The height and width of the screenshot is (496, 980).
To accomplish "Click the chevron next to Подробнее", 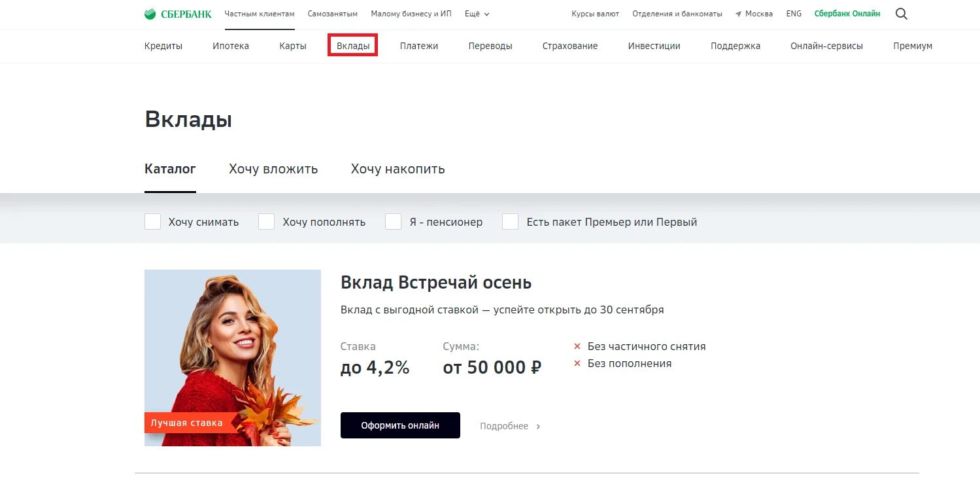I will click(x=538, y=427).
